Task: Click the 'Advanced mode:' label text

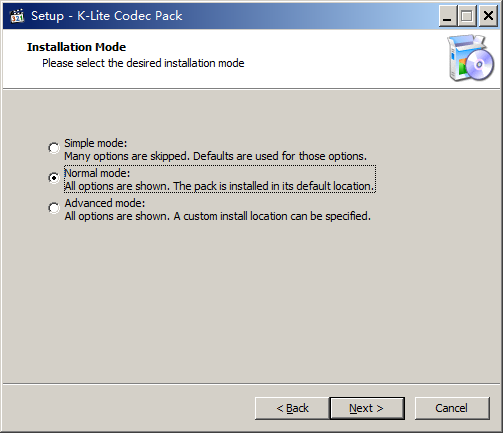Action: click(x=105, y=203)
